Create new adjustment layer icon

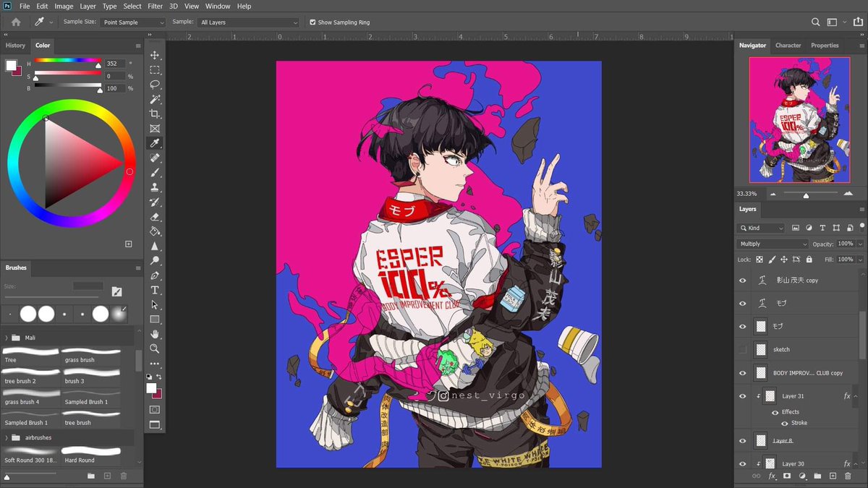802,476
